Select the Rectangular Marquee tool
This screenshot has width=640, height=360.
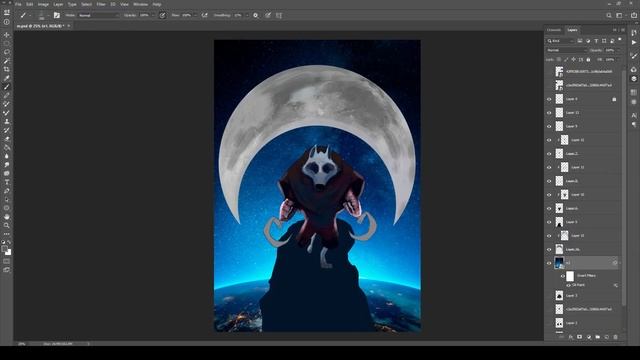[7, 44]
